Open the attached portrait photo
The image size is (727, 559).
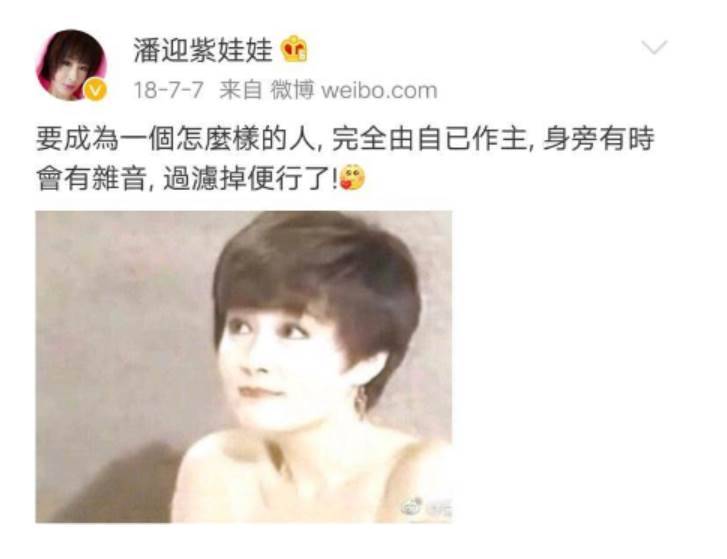(x=244, y=367)
